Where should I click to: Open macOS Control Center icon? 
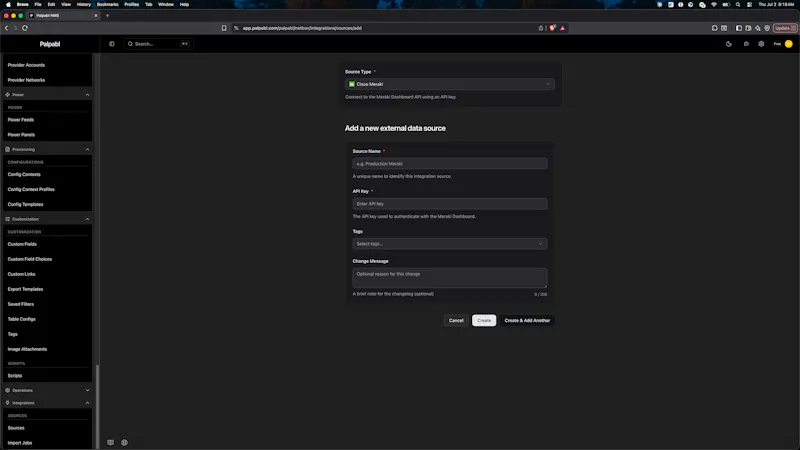pyautogui.click(x=749, y=5)
